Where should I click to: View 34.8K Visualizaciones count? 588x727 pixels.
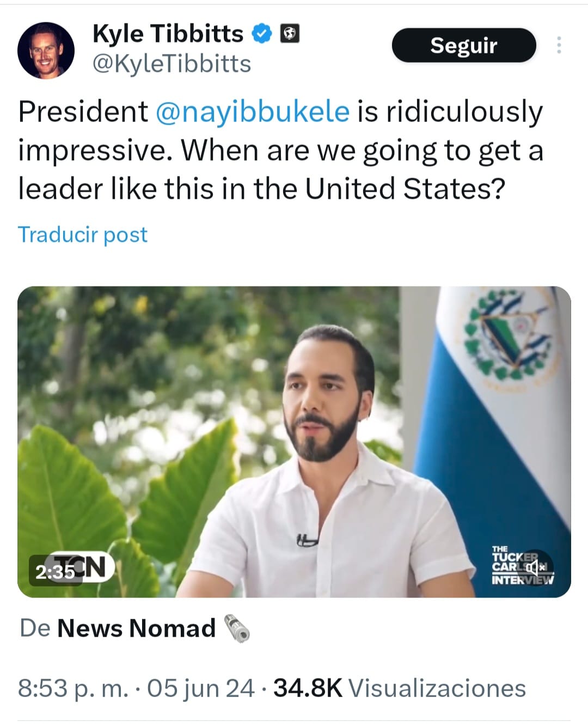(400, 688)
